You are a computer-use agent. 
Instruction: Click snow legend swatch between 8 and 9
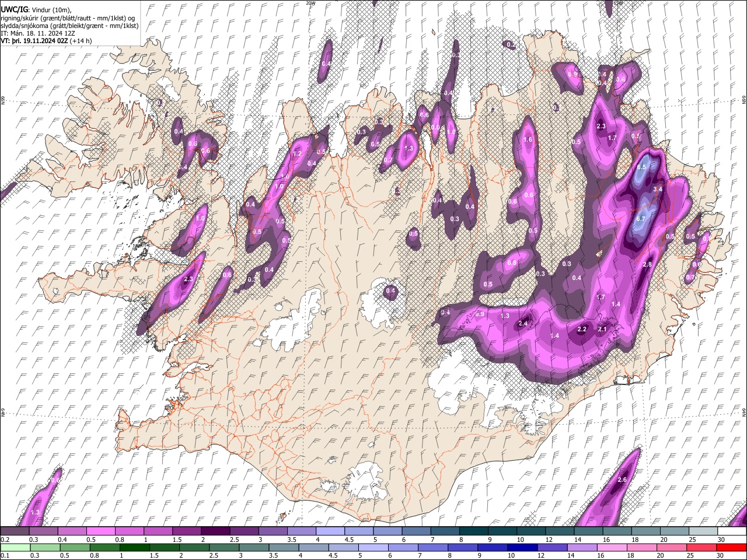pyautogui.click(x=473, y=531)
